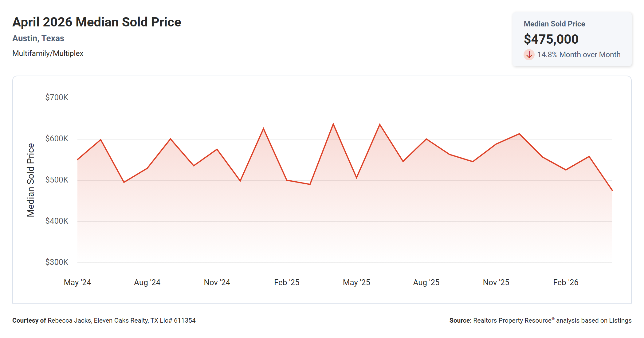Click the final April 2026 data point on line
The height and width of the screenshot is (338, 644).
click(612, 191)
